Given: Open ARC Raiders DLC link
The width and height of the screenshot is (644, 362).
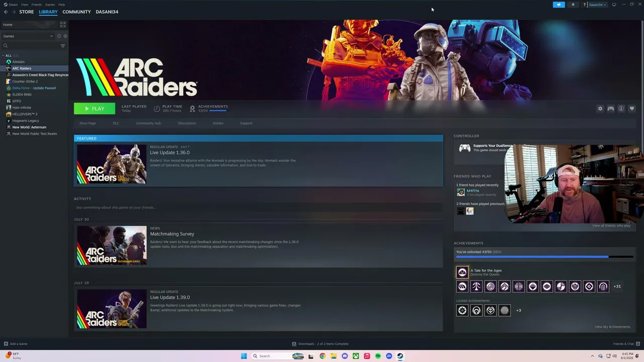Looking at the screenshot, I should 116,123.
